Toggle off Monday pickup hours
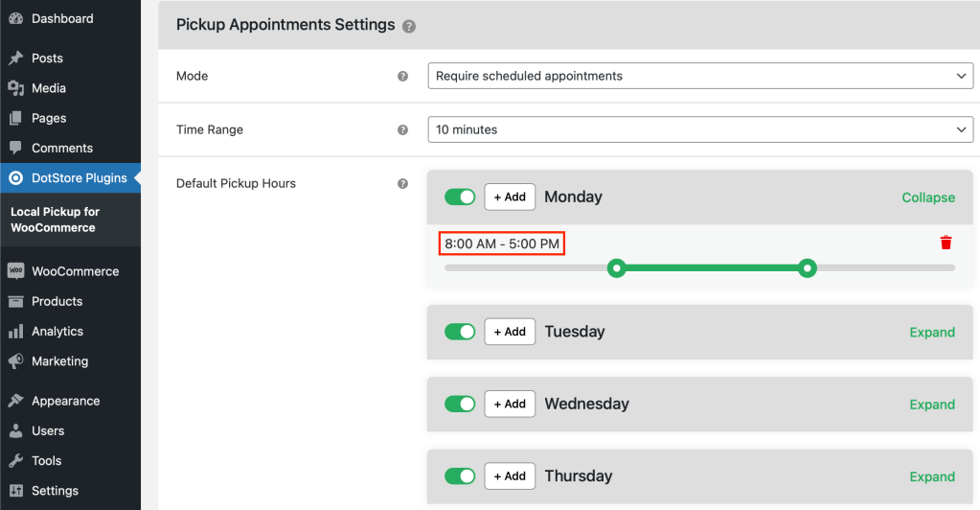The width and height of the screenshot is (980, 510). [460, 197]
